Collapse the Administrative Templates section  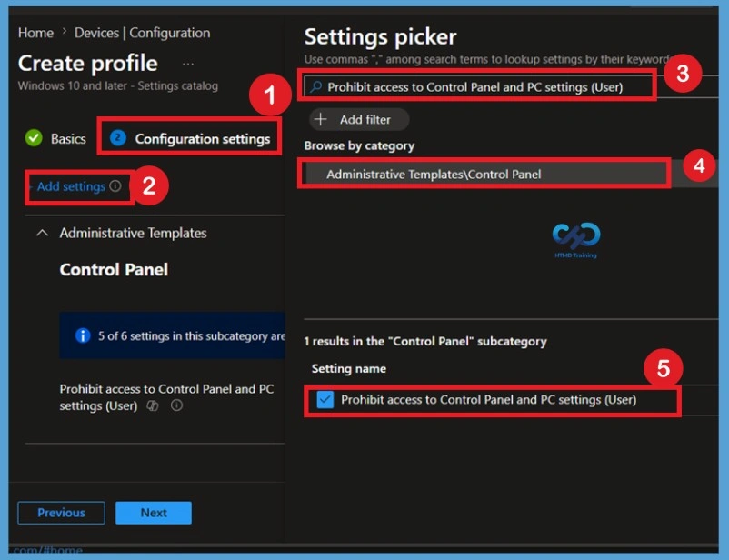[x=43, y=233]
